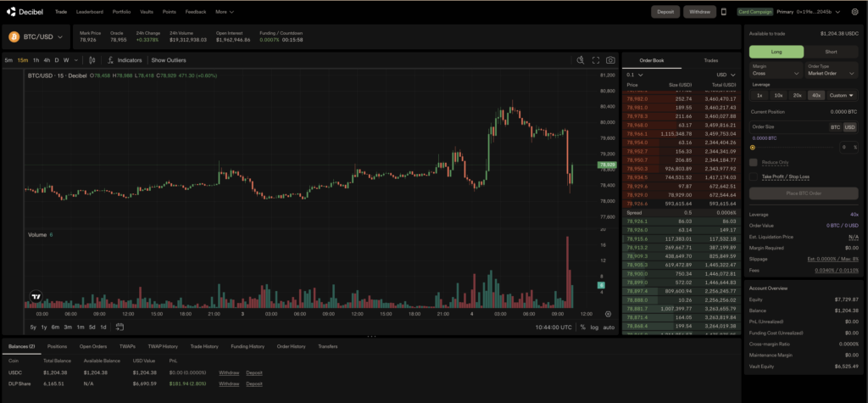Go to Portfolio
The width and height of the screenshot is (868, 403).
point(121,12)
